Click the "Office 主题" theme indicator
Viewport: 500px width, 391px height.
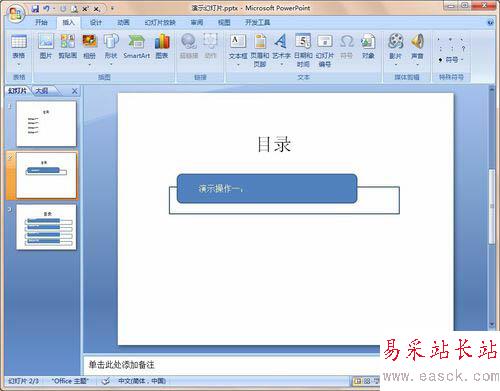pyautogui.click(x=71, y=381)
